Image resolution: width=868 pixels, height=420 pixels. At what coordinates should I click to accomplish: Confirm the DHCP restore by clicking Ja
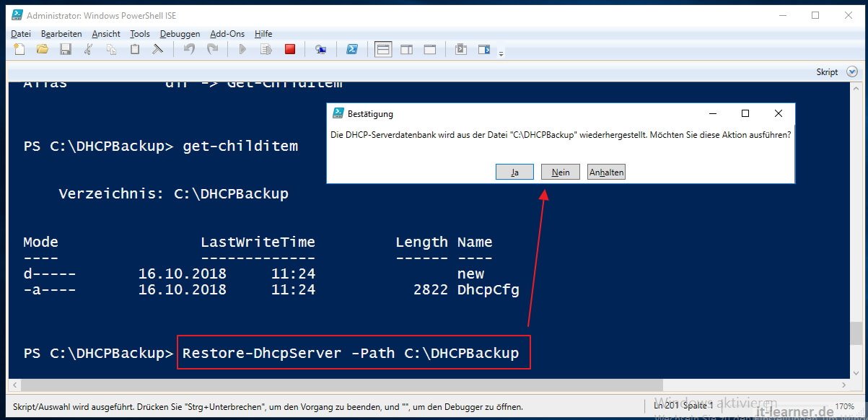pyautogui.click(x=514, y=172)
